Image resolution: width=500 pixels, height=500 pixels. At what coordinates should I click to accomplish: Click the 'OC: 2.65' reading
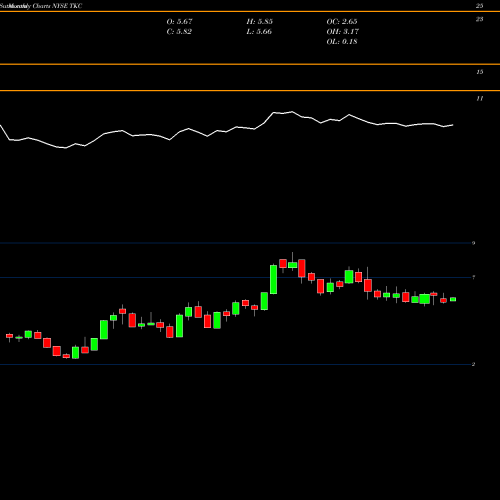(x=342, y=21)
